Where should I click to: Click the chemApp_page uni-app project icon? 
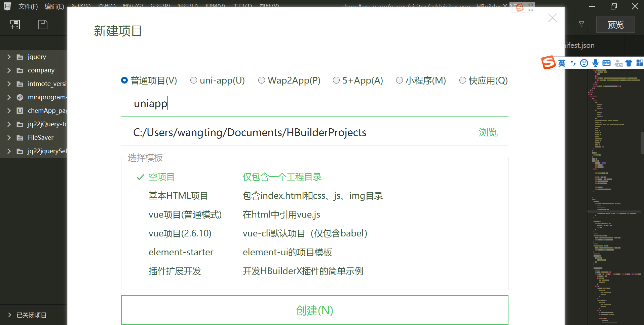[20, 111]
